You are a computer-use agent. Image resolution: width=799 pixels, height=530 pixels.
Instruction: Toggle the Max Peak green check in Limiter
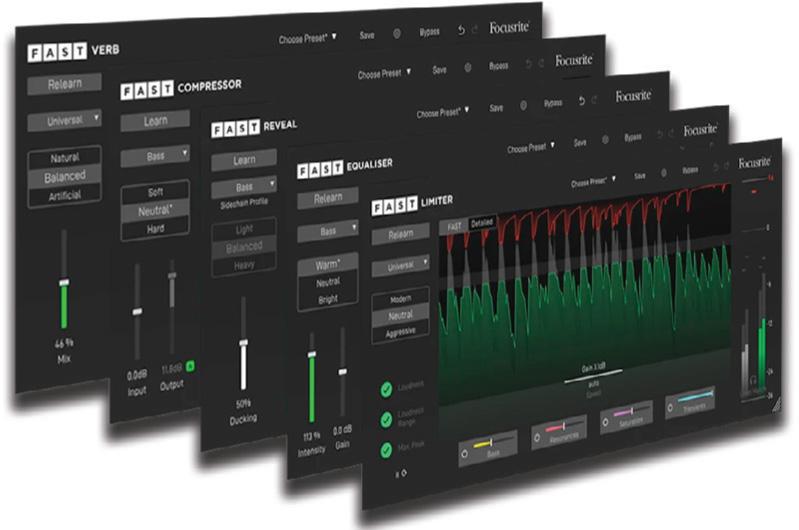click(386, 450)
